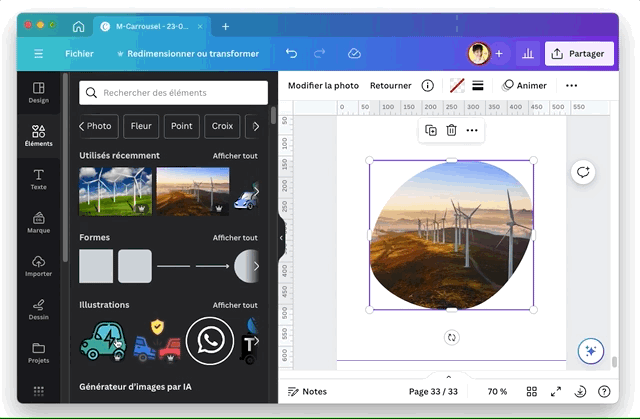640x419 pixels.
Task: Click Modifier la photo
Action: pos(323,86)
